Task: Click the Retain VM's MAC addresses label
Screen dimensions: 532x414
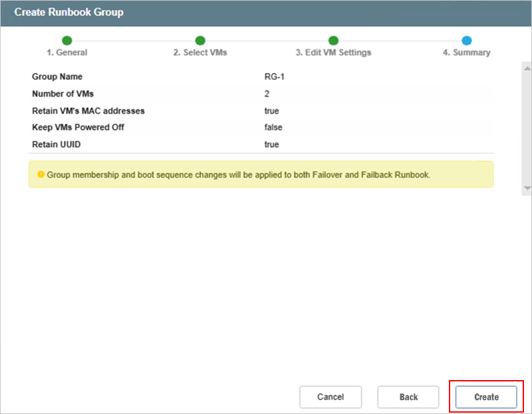Action: (88, 110)
